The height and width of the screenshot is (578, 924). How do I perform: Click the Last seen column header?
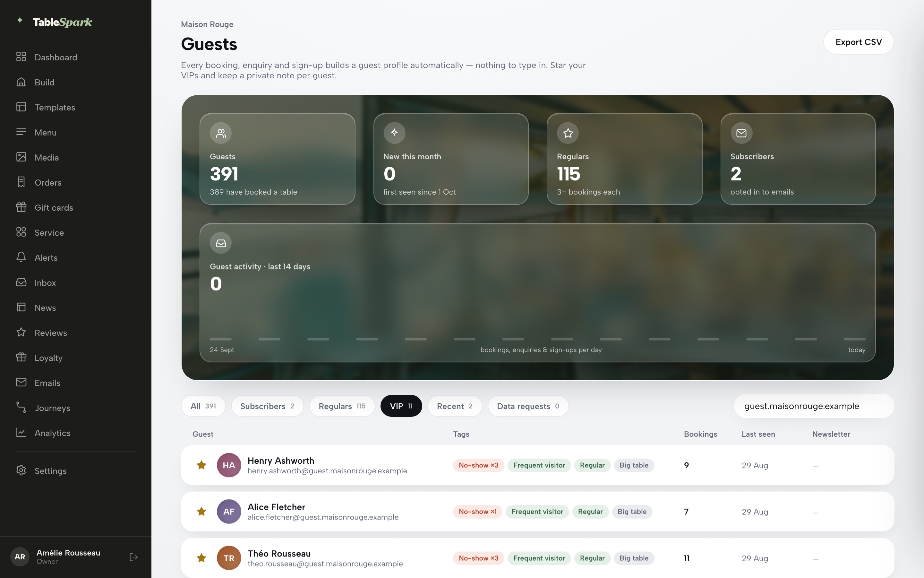(758, 434)
